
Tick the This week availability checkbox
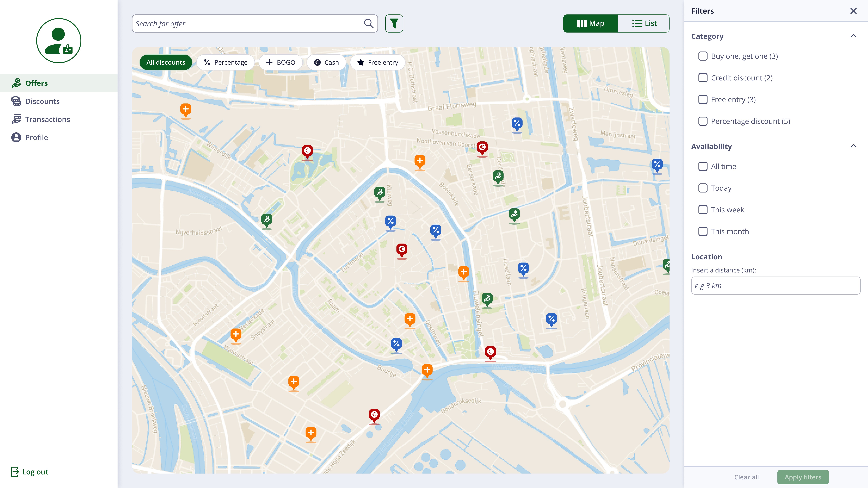[x=703, y=210]
